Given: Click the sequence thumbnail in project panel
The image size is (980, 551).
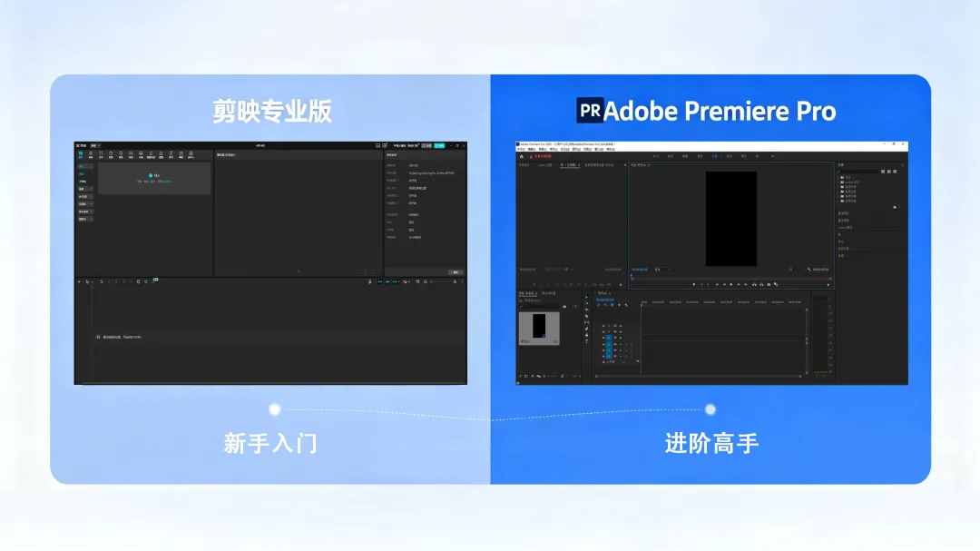Looking at the screenshot, I should [x=539, y=329].
